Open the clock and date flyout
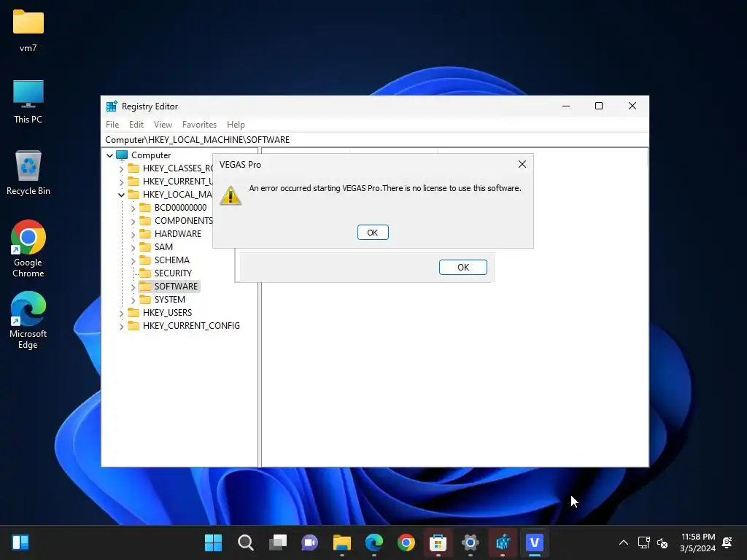The height and width of the screenshot is (560, 747). (x=697, y=542)
